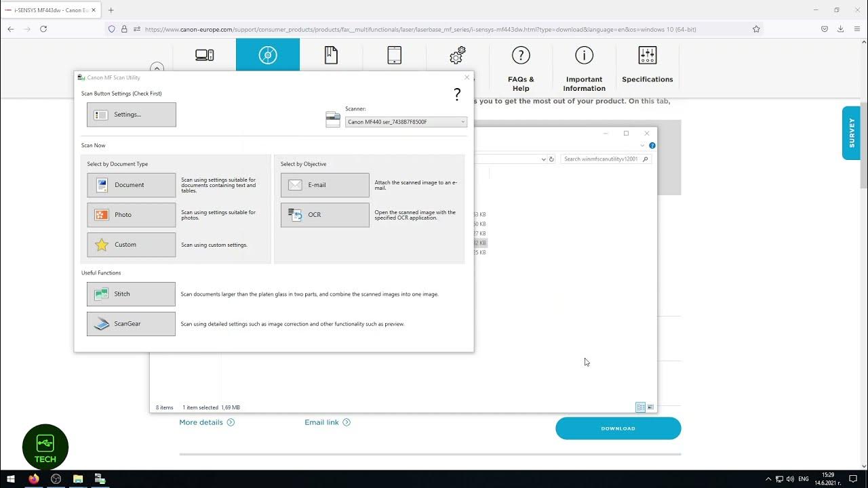Open the computer drivers icon tab
The image size is (868, 488).
[205, 55]
